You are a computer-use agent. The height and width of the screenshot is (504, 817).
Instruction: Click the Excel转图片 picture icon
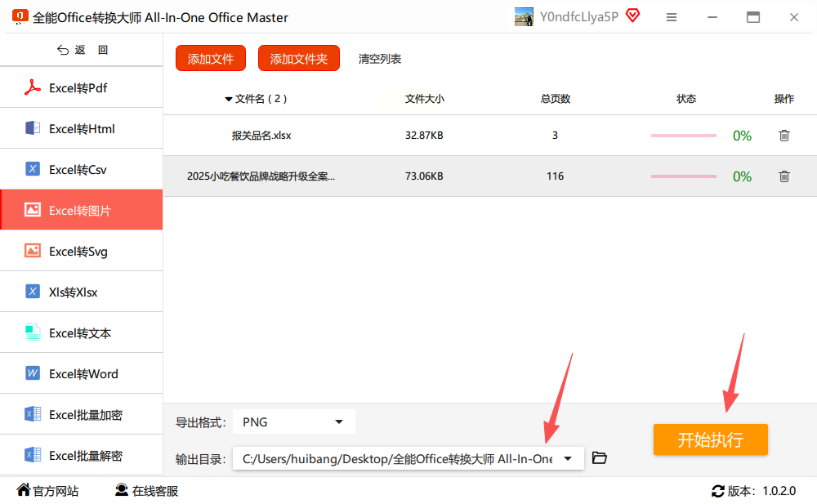click(x=33, y=210)
